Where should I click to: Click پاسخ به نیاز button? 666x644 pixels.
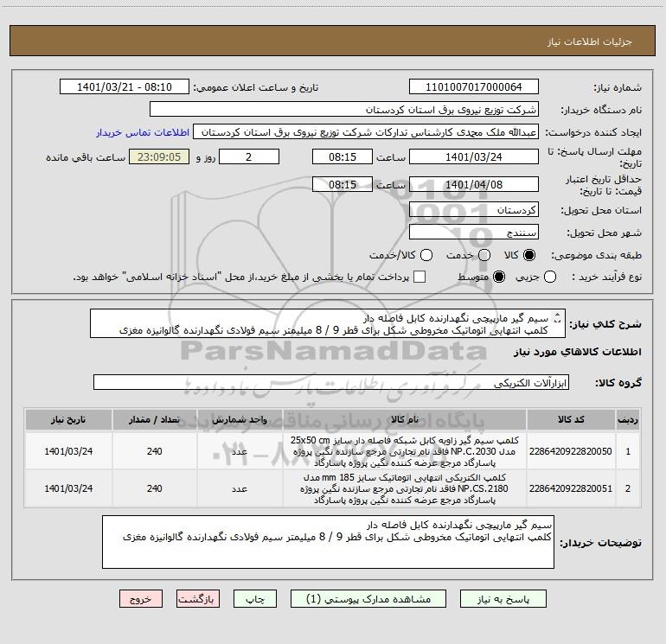tap(503, 598)
